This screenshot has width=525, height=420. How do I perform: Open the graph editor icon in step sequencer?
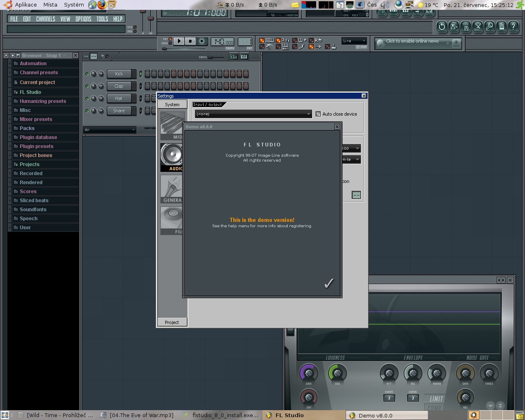point(233,57)
